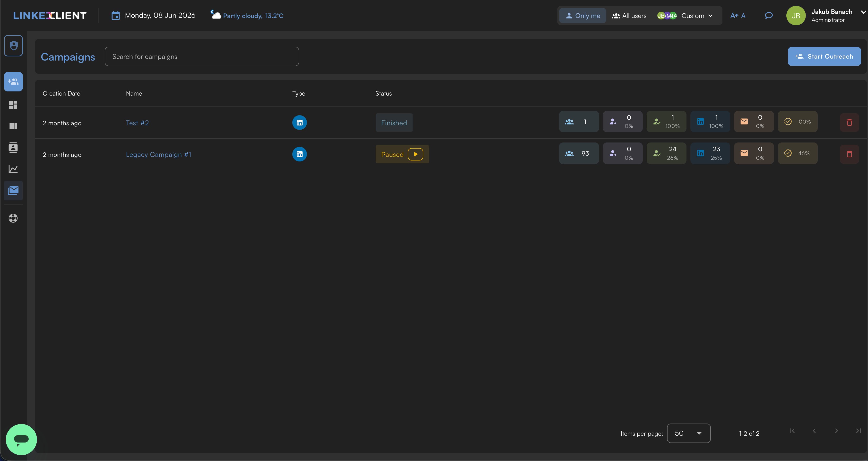This screenshot has width=868, height=461.
Task: Click the Creation Date column header
Action: tap(61, 93)
